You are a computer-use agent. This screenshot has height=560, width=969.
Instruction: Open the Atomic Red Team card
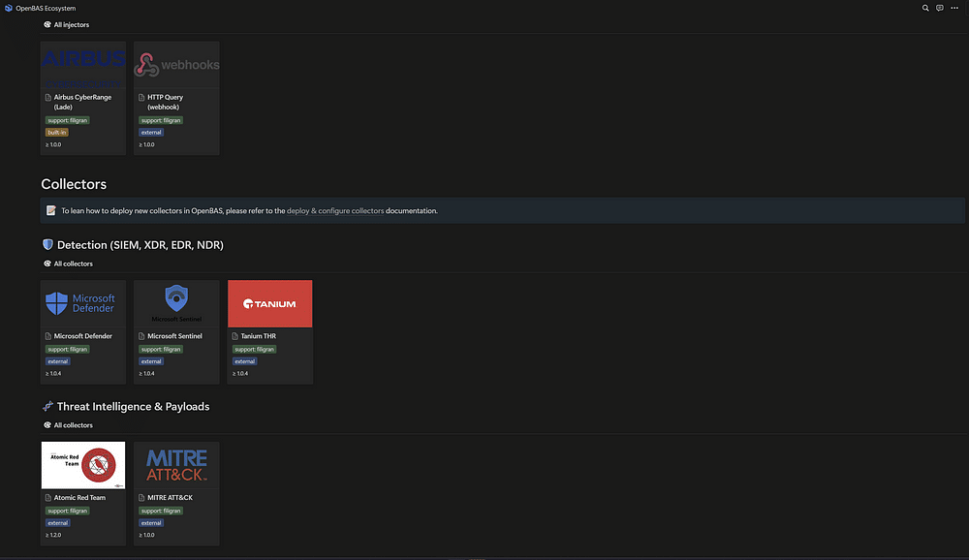tap(83, 465)
